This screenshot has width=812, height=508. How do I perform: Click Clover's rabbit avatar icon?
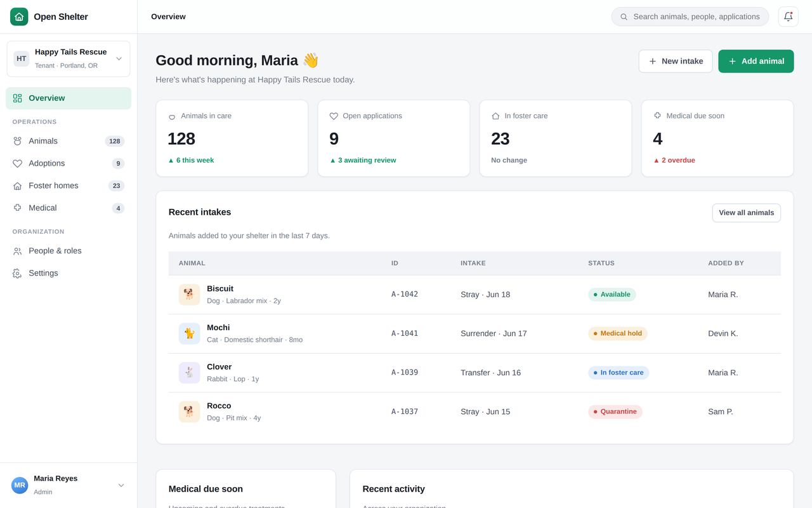tap(189, 373)
